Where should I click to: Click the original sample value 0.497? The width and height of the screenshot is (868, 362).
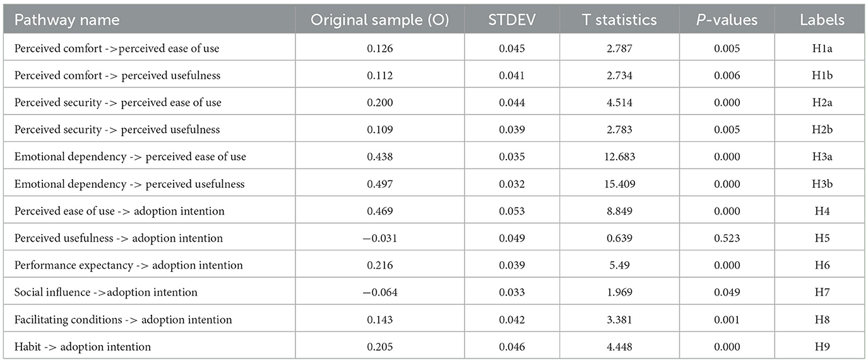(x=379, y=184)
